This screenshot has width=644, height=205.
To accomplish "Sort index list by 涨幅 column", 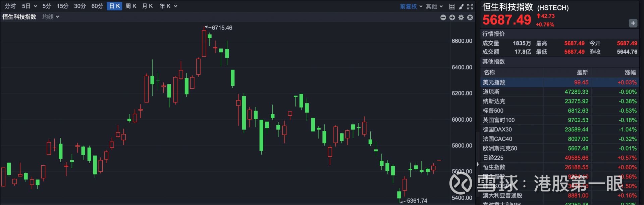I will 630,72.
